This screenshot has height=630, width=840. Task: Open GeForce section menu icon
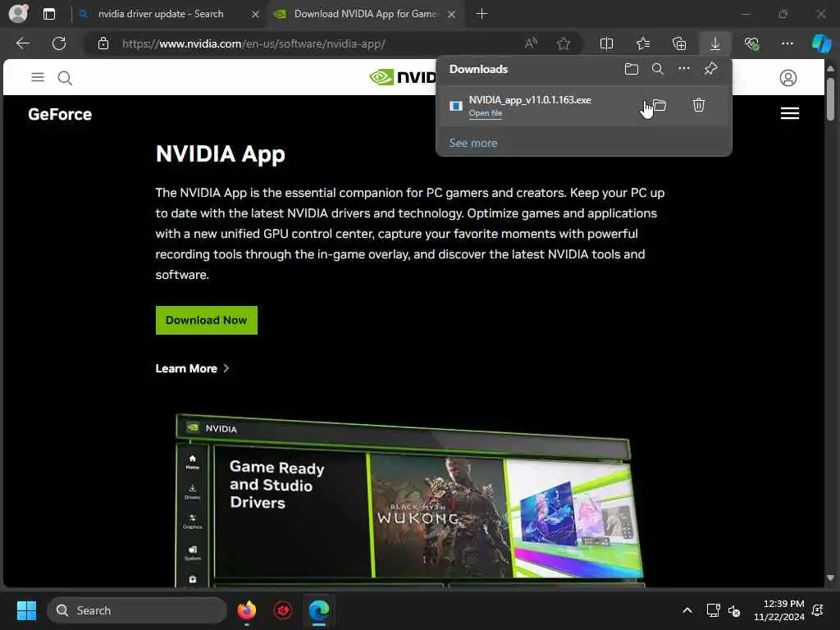coord(790,113)
